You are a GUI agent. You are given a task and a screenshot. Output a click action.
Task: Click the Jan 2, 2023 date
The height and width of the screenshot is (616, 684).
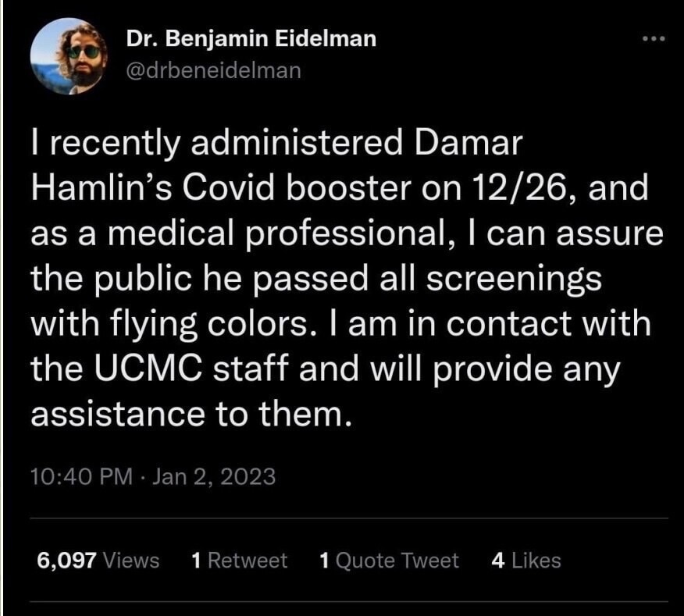point(213,476)
